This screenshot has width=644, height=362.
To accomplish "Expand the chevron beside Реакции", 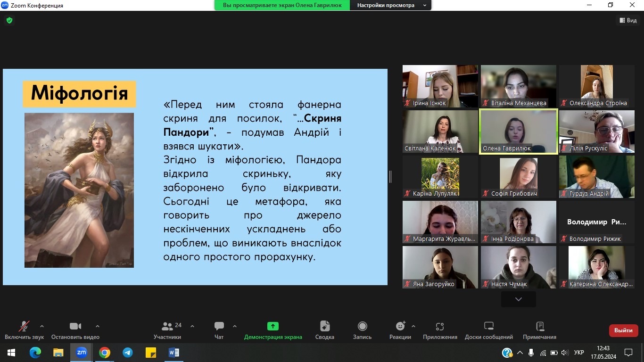I will coord(413,326).
